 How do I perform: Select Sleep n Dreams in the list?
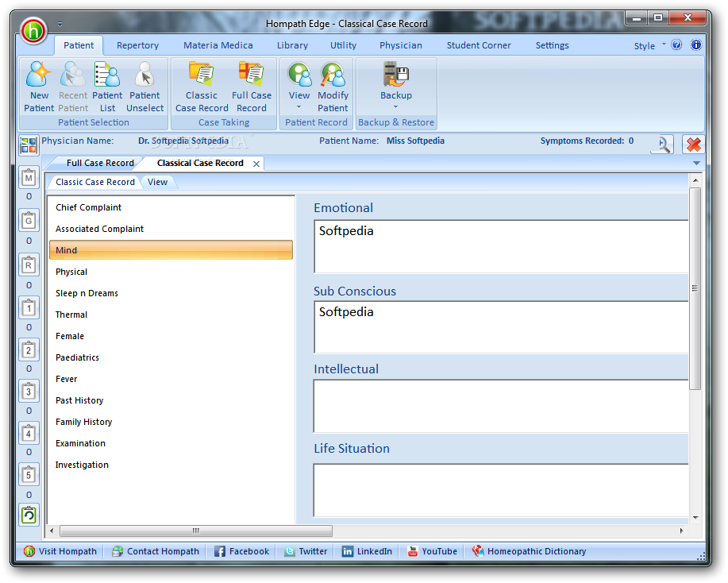click(171, 293)
